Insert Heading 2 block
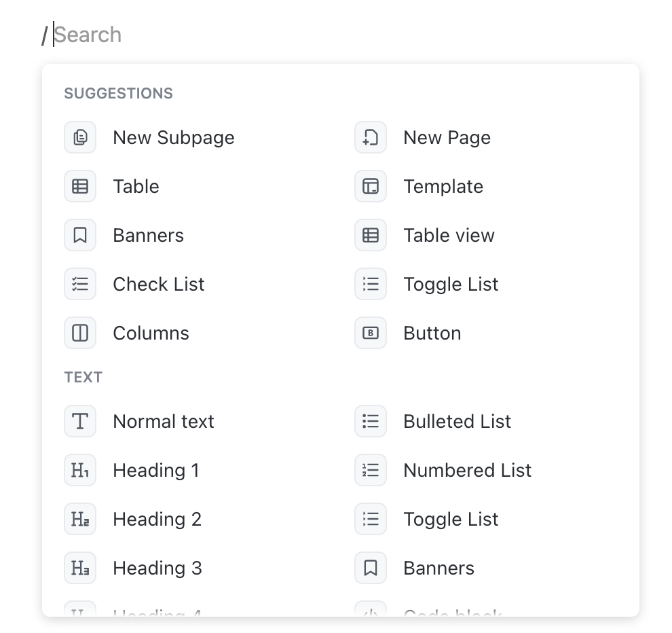 (157, 520)
